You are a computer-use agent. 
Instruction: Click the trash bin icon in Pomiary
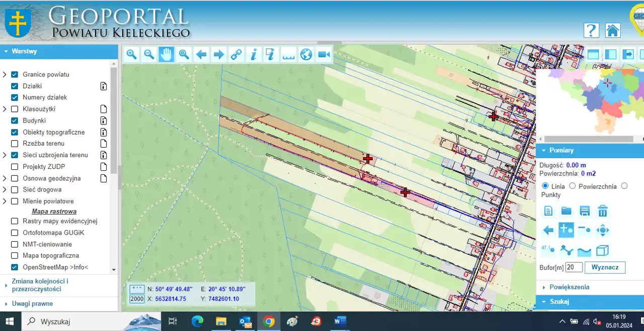coord(602,211)
